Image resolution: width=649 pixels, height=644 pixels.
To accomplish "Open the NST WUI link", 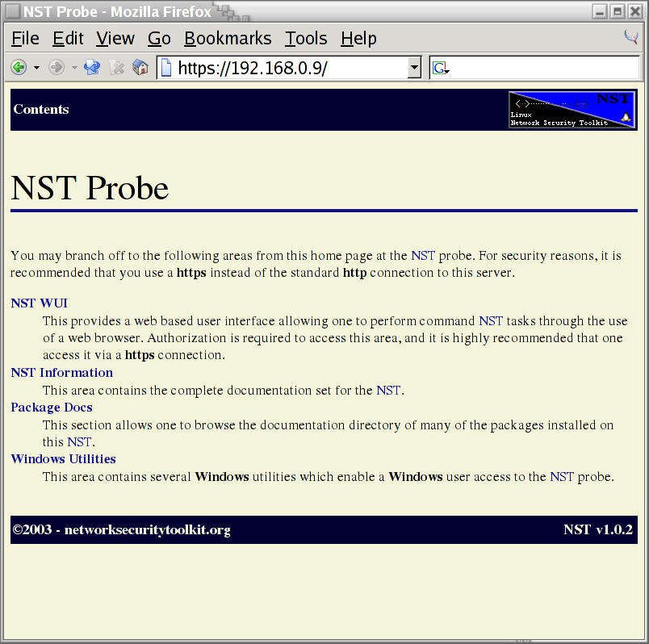I will (x=39, y=303).
